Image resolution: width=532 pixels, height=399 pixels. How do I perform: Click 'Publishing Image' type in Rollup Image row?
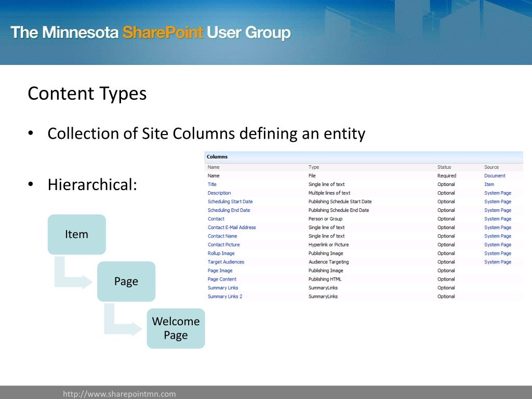click(x=326, y=254)
